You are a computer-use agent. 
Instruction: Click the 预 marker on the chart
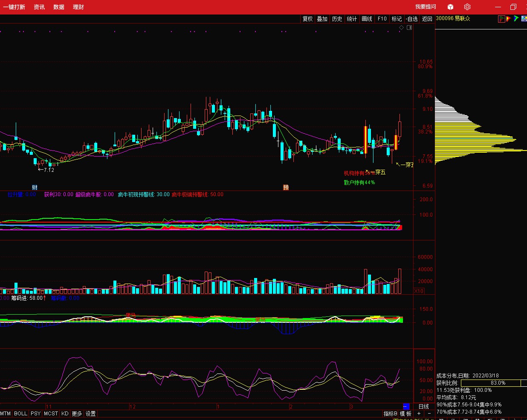[286, 188]
